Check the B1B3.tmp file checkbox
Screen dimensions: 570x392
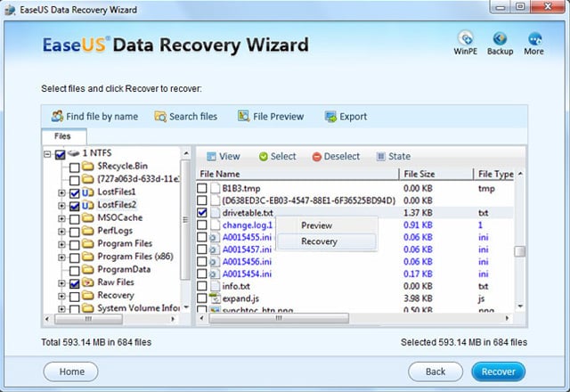pyautogui.click(x=202, y=188)
